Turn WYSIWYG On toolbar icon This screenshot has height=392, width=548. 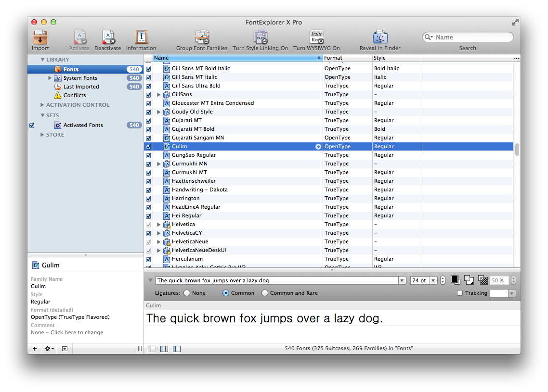316,38
